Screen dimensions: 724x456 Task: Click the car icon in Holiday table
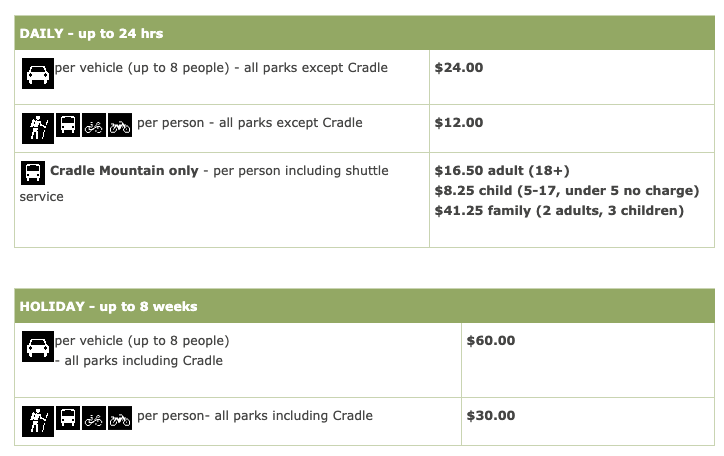pos(38,347)
